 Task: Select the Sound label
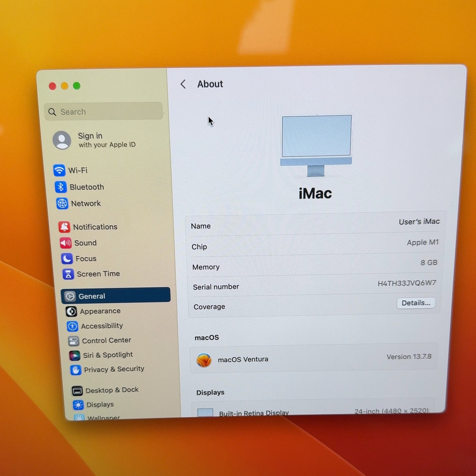click(x=86, y=243)
